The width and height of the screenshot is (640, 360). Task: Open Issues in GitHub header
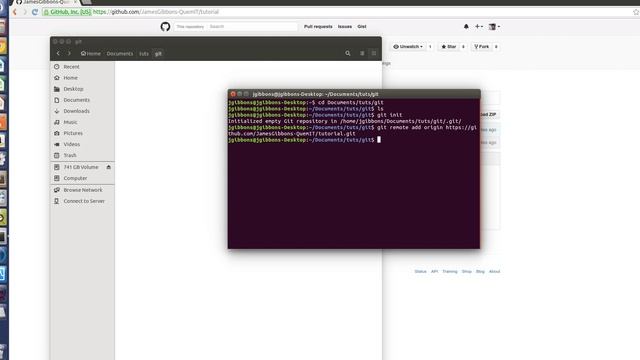[344, 27]
